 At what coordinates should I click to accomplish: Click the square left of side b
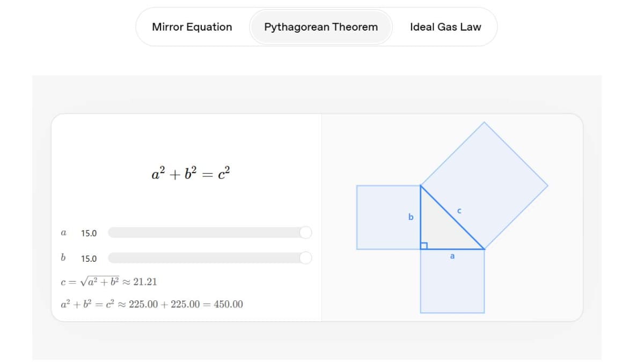tap(384, 217)
